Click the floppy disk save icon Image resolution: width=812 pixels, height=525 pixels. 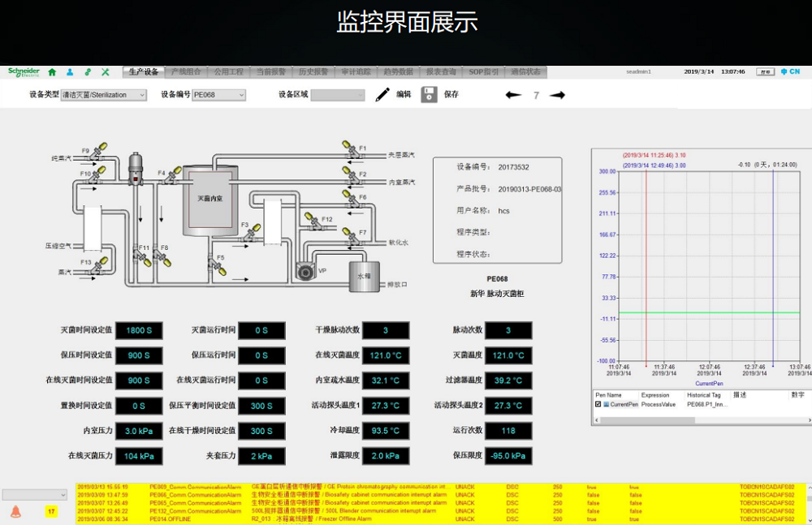click(x=429, y=95)
